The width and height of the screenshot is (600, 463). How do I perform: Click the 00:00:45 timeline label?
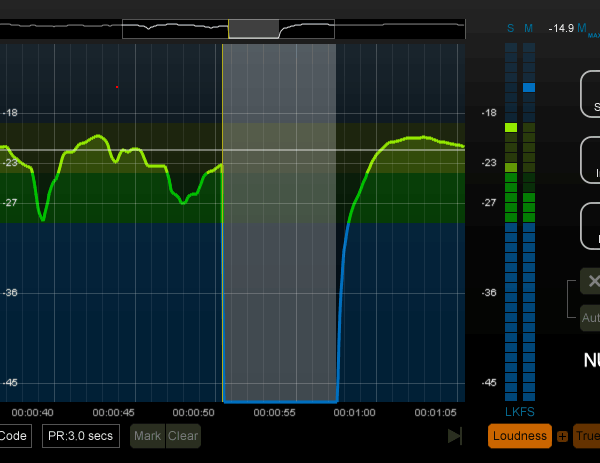tap(114, 412)
